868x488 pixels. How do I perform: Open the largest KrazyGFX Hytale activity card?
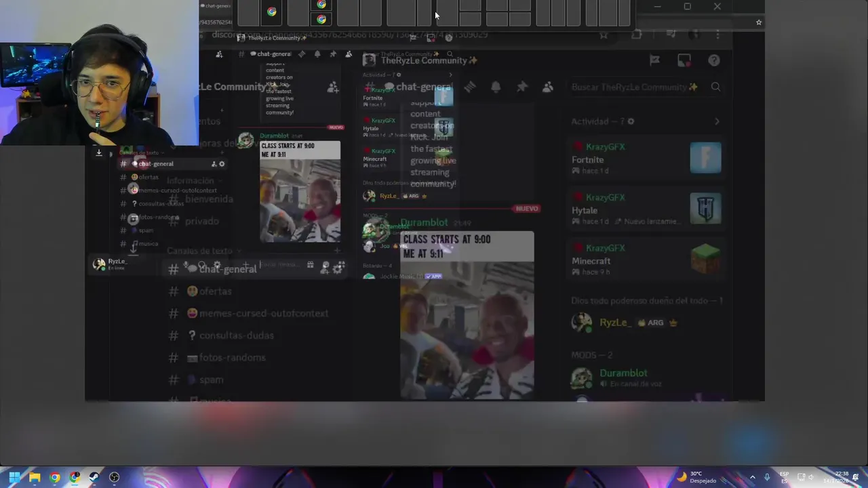646,209
